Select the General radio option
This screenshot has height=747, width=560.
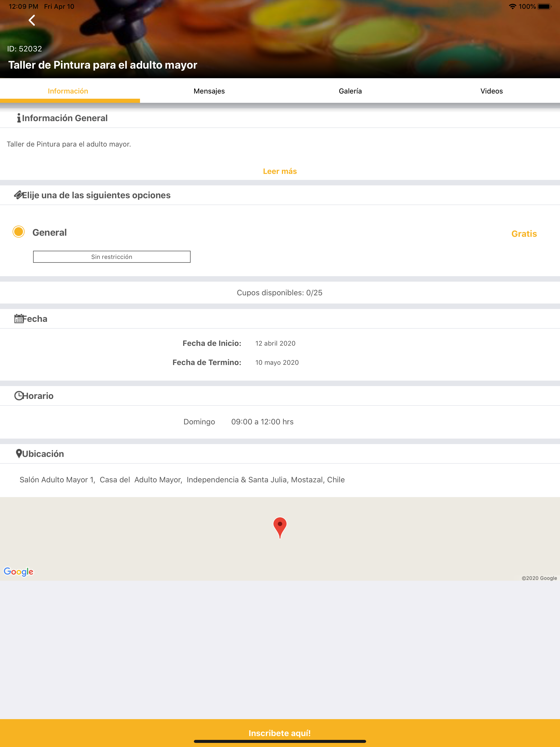pos(19,232)
